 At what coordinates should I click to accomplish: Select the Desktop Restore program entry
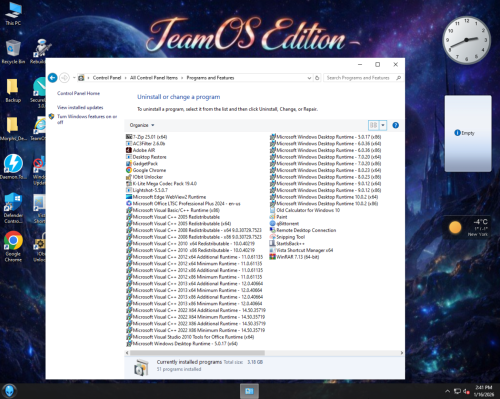146,157
